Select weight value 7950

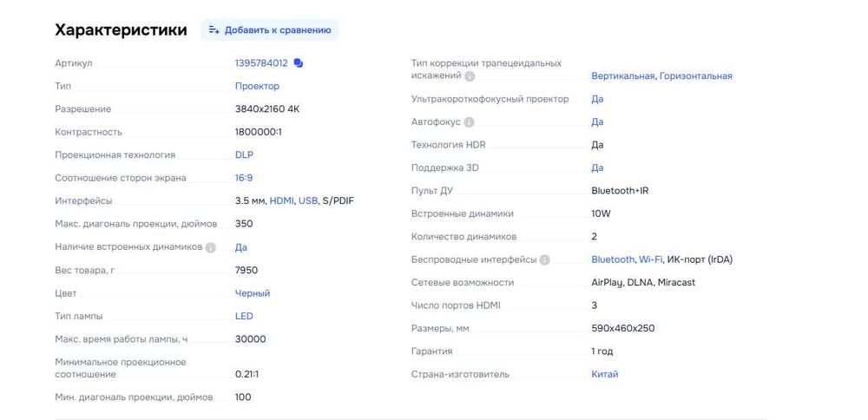247,270
